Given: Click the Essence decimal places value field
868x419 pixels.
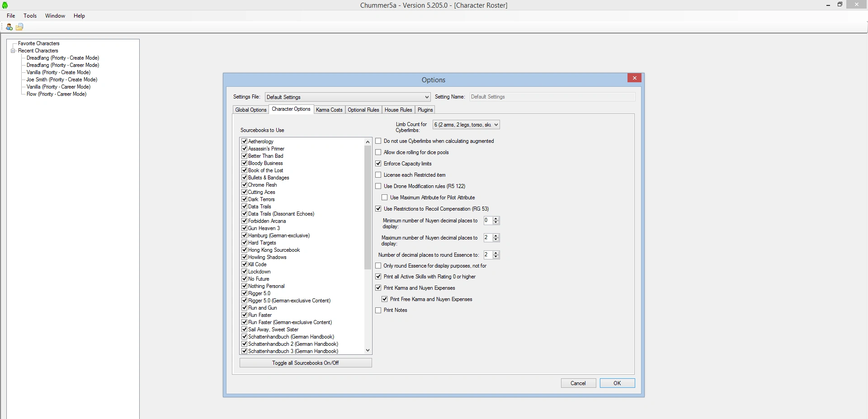Looking at the screenshot, I should pyautogui.click(x=488, y=255).
